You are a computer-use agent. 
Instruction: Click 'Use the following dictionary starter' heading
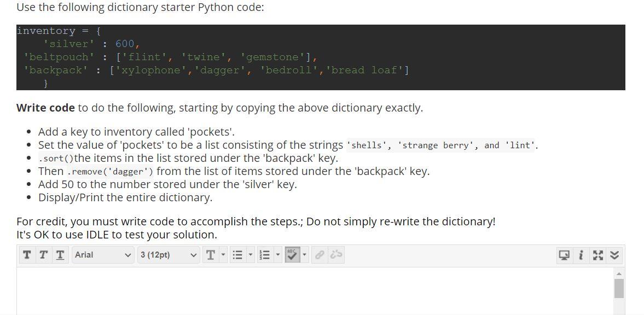tap(140, 8)
